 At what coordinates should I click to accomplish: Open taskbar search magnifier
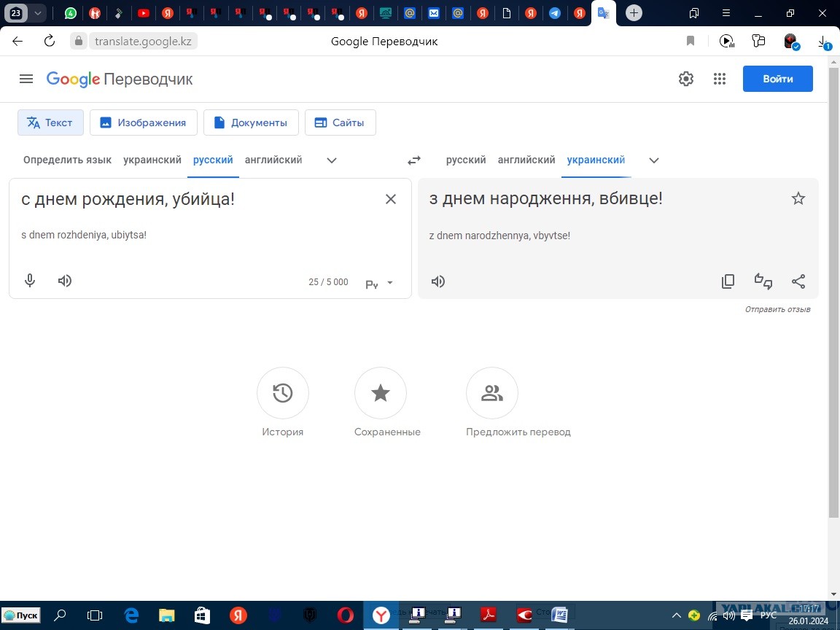pos(60,615)
